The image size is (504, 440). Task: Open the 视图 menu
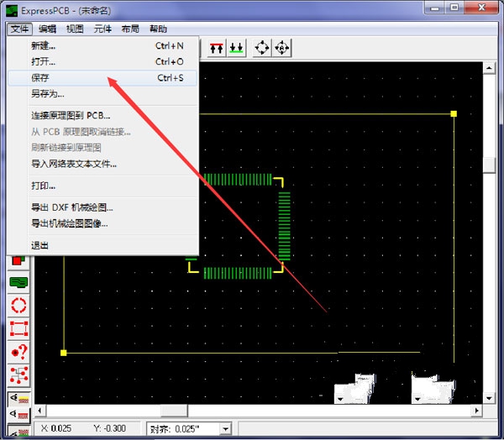[x=75, y=29]
